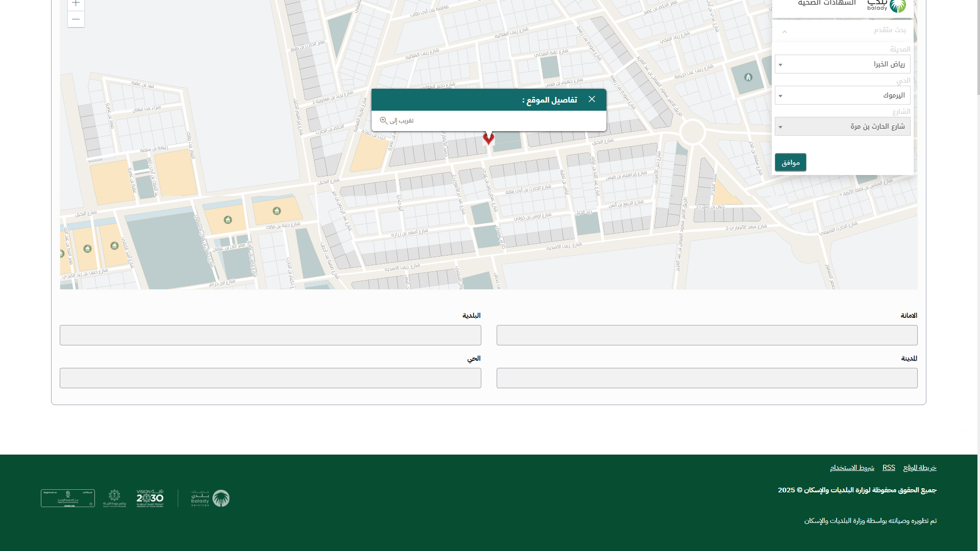The height and width of the screenshot is (551, 980).
Task: Collapse the advanced search panel chevron
Action: (x=785, y=32)
